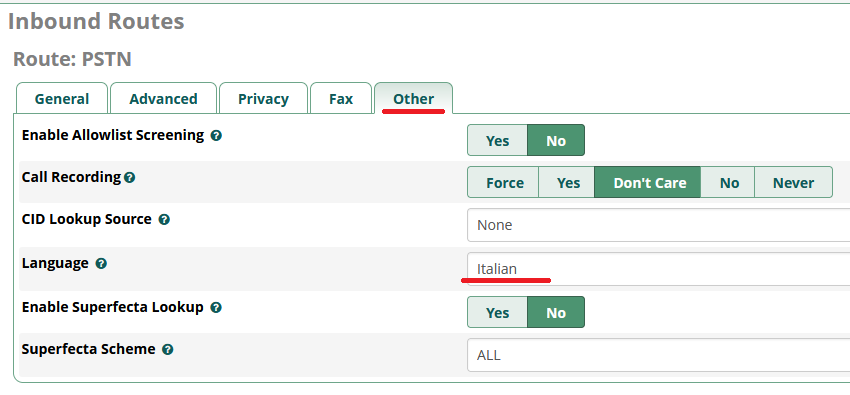The image size is (850, 395).
Task: Open the CID Lookup Source dropdown
Action: [x=658, y=225]
